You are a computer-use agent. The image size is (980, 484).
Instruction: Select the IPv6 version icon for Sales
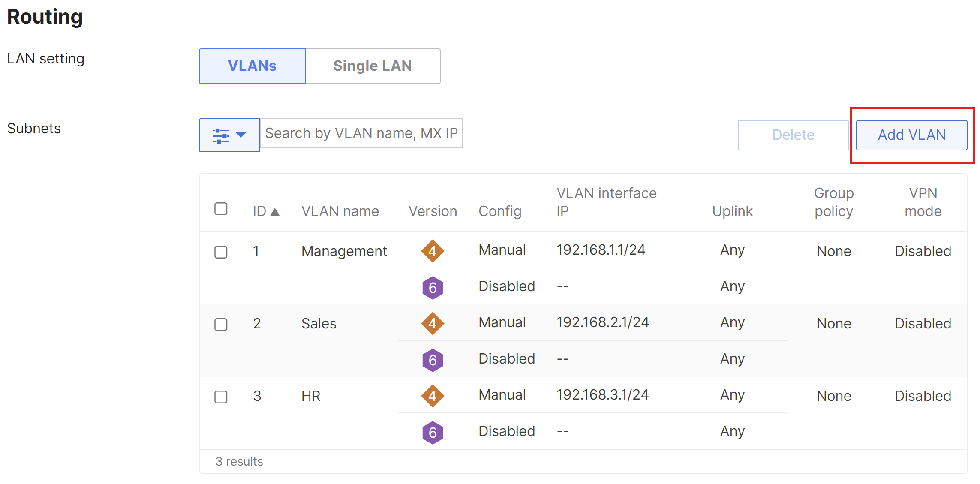433,360
